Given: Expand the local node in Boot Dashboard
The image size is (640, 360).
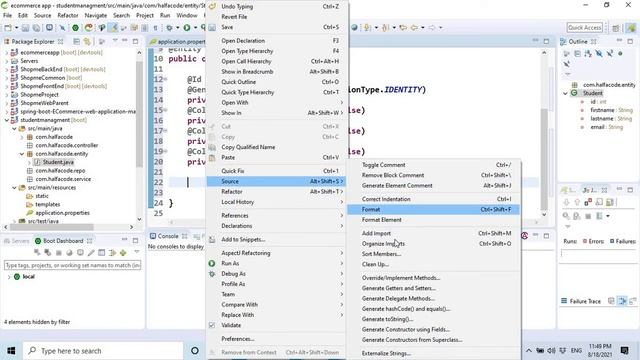Looking at the screenshot, I should point(9,277).
